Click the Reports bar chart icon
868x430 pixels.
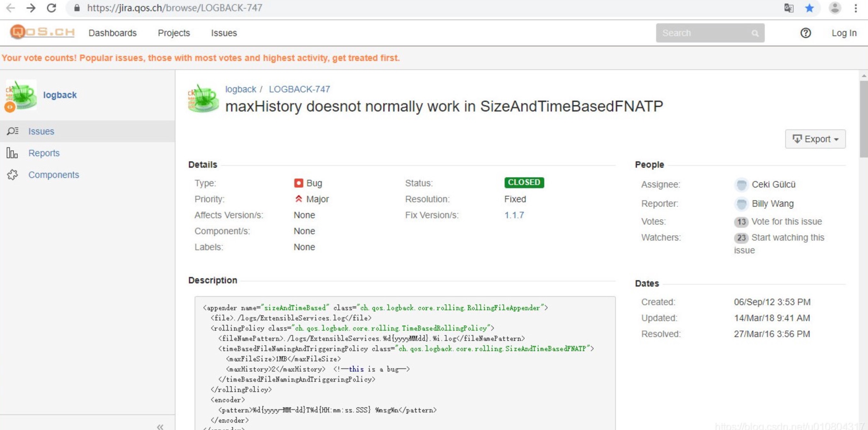12,153
